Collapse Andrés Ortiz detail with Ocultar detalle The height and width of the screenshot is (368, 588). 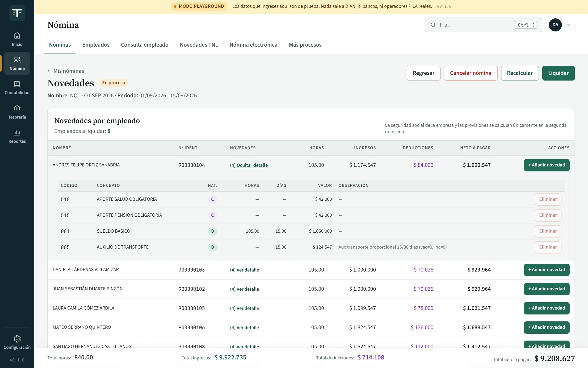pyautogui.click(x=249, y=165)
